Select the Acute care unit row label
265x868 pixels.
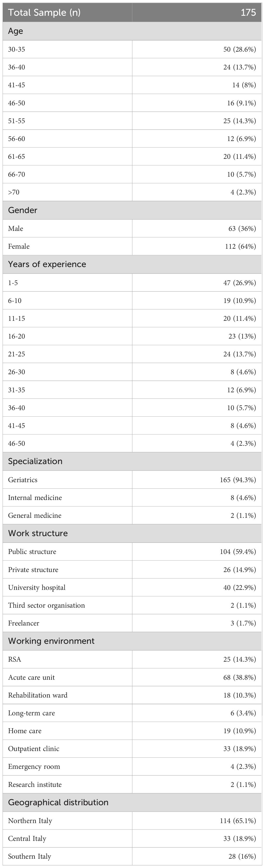[x=31, y=677]
